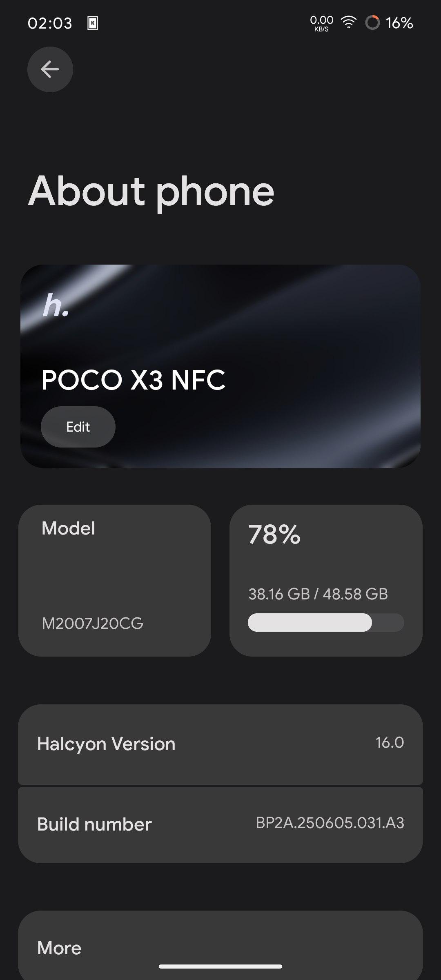The width and height of the screenshot is (441, 980).
Task: Tap the back arrow button
Action: [50, 69]
